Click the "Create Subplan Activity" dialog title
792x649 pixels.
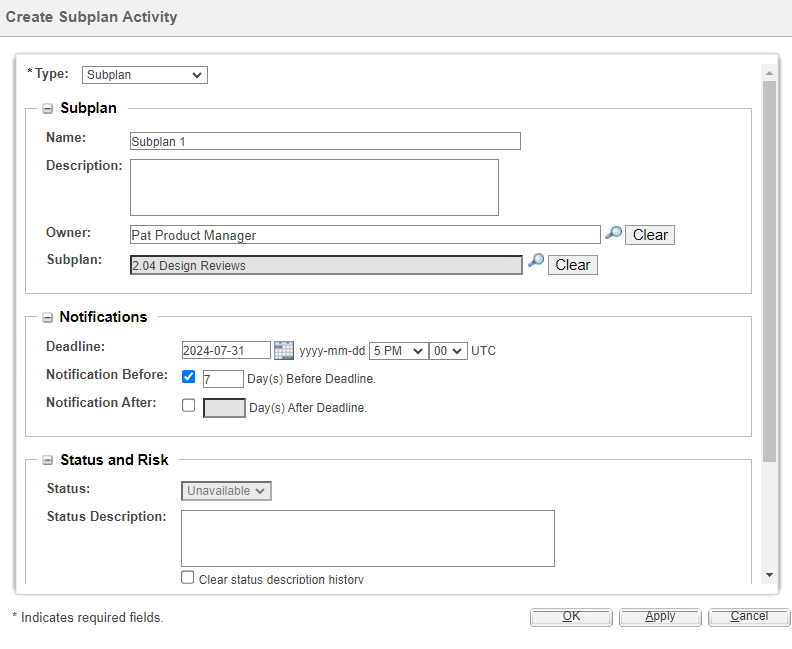pos(91,17)
